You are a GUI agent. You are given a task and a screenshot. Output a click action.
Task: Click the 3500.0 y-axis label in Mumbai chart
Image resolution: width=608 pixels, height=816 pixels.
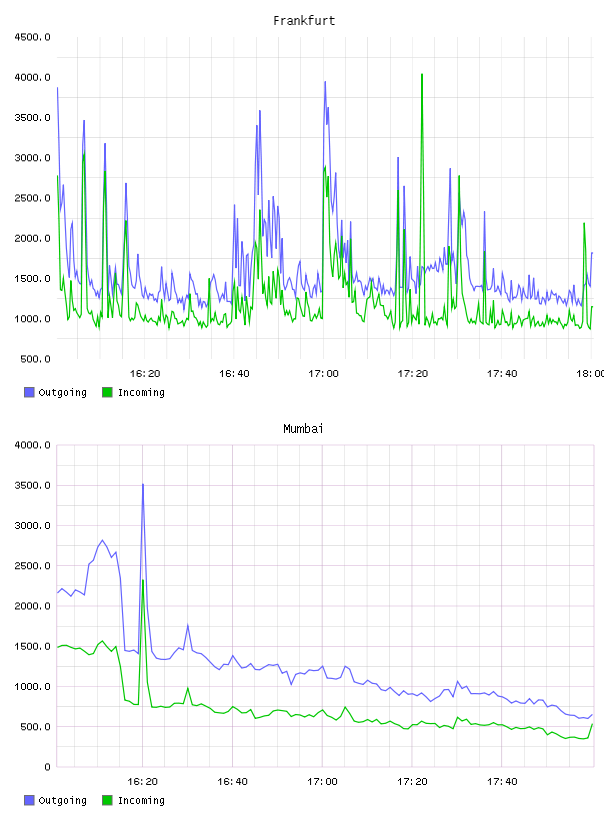32,486
